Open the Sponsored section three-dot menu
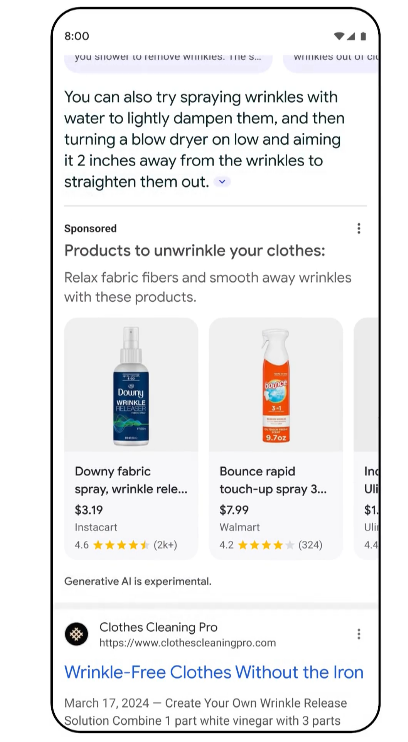The image size is (408, 742). (x=359, y=229)
